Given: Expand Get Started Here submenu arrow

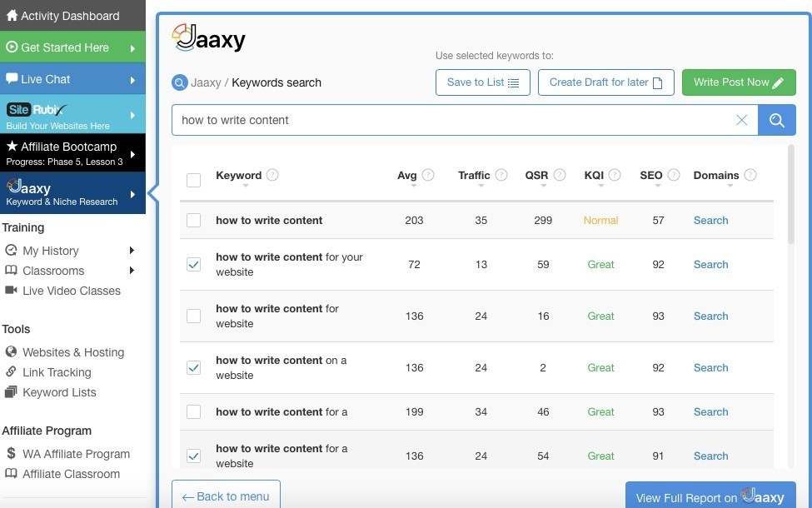Looking at the screenshot, I should (132, 48).
